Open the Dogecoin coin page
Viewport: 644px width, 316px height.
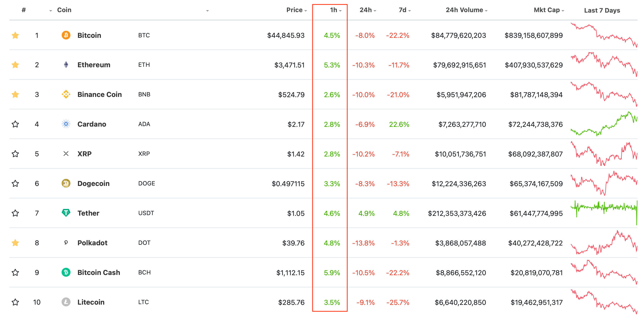click(x=93, y=183)
